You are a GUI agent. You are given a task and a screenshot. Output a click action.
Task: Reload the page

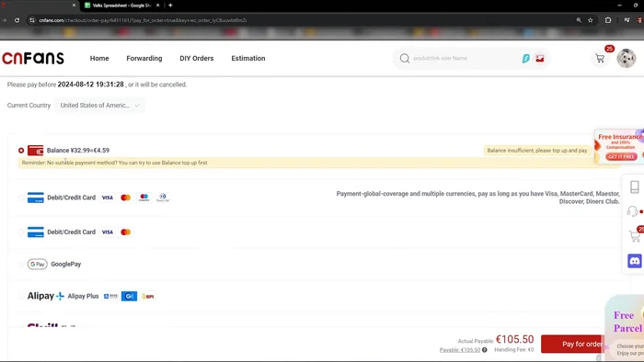17,20
